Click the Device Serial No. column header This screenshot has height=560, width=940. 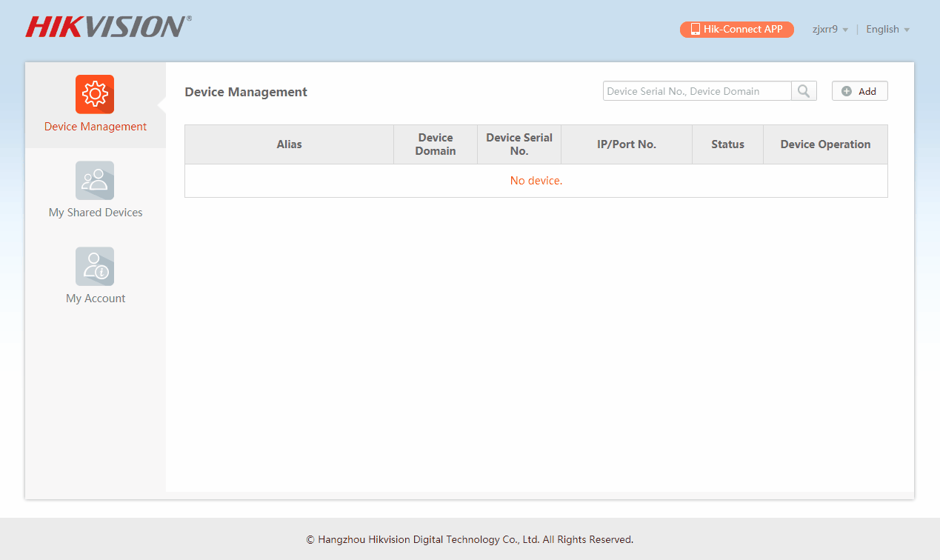coord(519,144)
